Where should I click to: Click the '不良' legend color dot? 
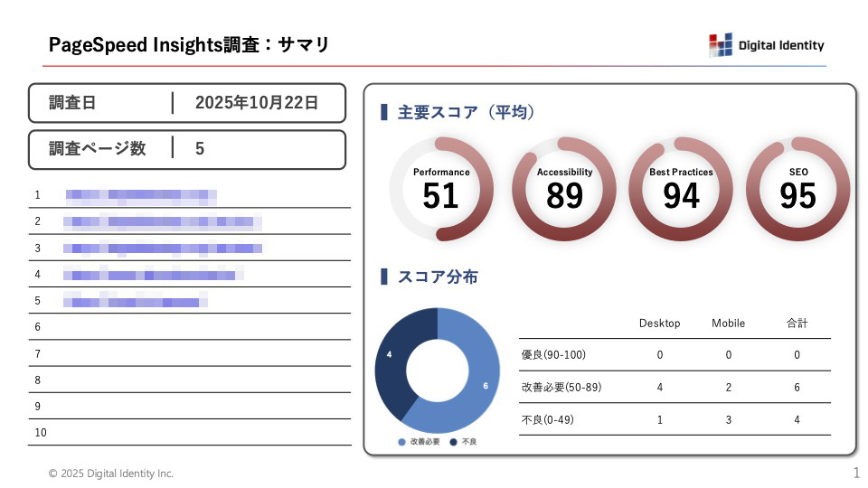click(453, 442)
